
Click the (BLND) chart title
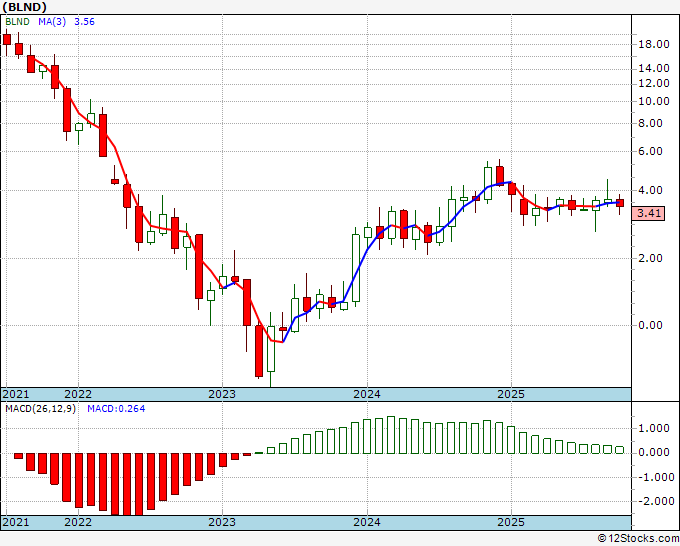click(x=24, y=7)
